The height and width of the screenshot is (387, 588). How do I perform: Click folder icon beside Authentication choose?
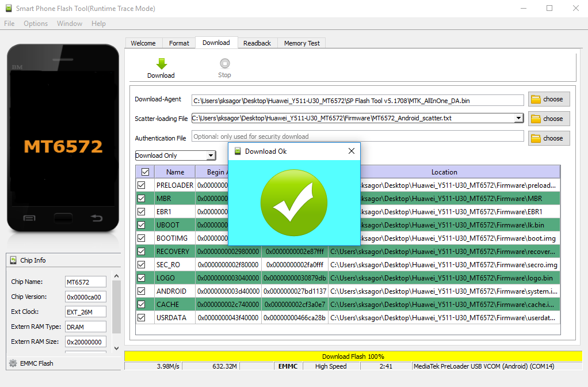tap(536, 138)
